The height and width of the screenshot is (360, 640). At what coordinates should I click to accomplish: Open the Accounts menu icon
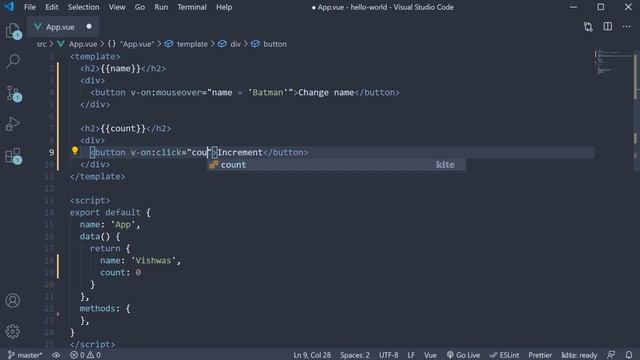13,300
